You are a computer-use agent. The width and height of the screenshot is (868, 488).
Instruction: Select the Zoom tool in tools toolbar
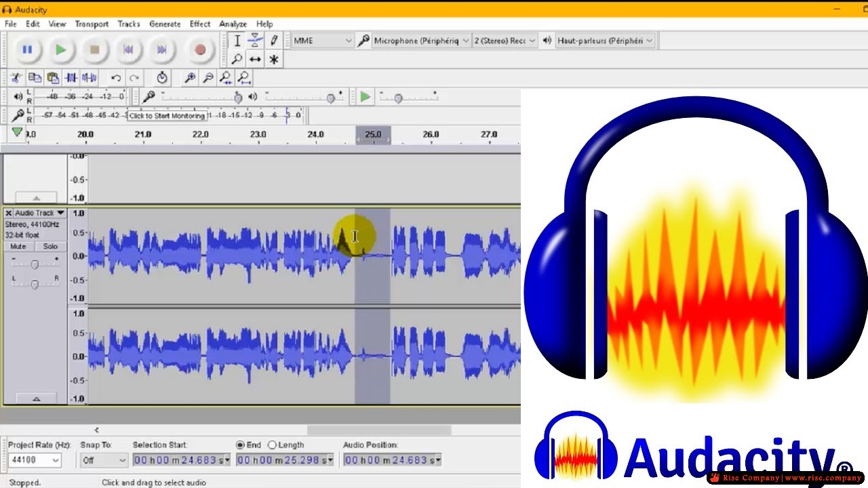pos(237,60)
